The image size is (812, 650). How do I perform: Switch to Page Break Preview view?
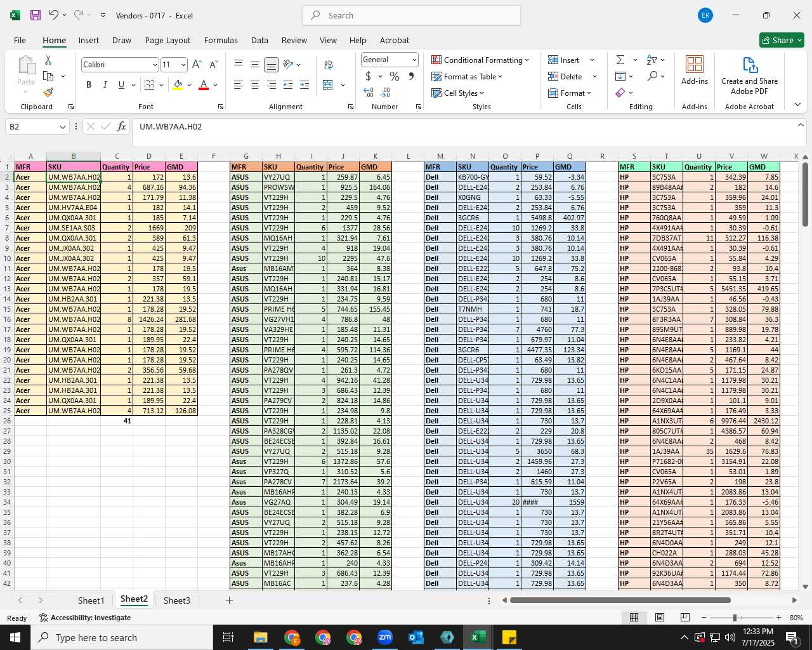click(684, 618)
